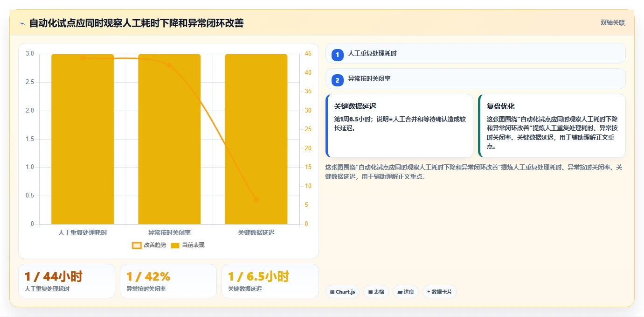Click the trend line point above 异常按时关闭率
Image resolution: width=644 pixels, height=317 pixels.
click(x=169, y=65)
